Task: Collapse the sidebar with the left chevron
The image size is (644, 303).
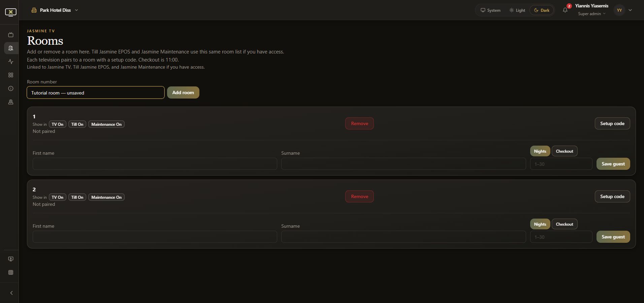Action: [11, 293]
